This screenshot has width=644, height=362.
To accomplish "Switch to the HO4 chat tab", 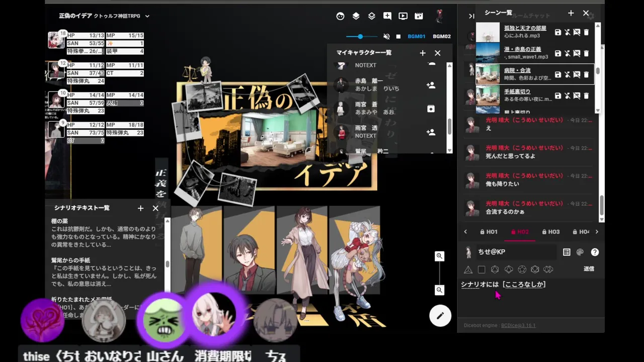I will (x=580, y=232).
